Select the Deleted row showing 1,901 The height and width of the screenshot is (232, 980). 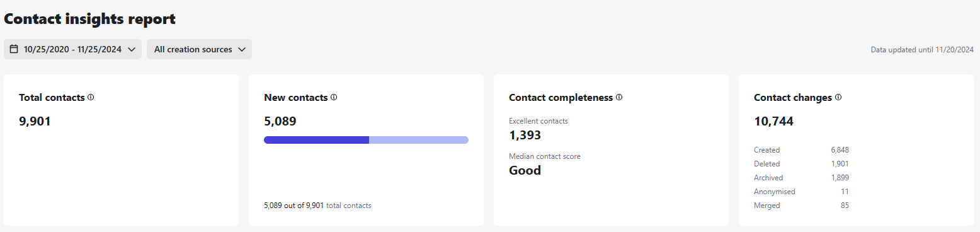pos(801,164)
